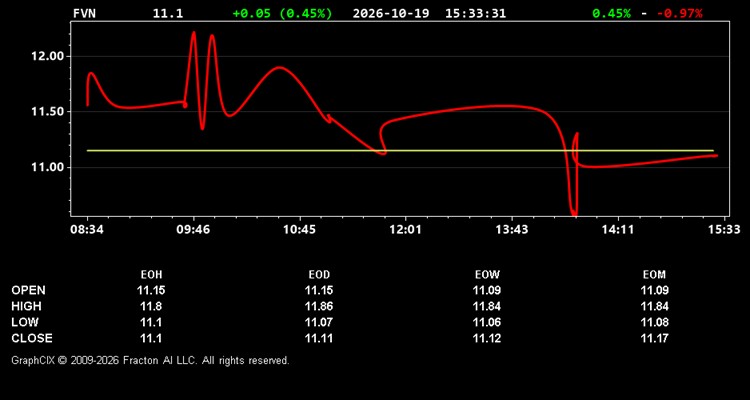Select the EOD high value 11.86
This screenshot has width=750, height=400.
(x=319, y=306)
